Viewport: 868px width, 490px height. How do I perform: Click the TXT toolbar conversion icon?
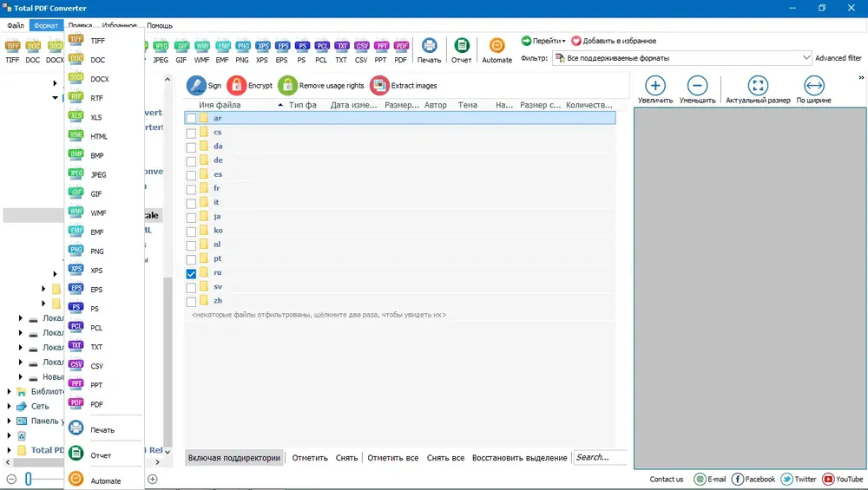[x=341, y=51]
